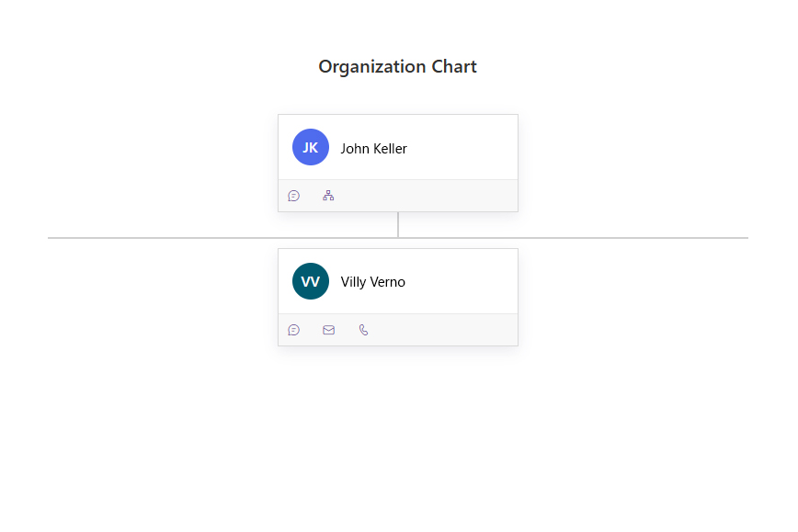Click the blue JK avatar circle
798x532 pixels.
coord(311,147)
